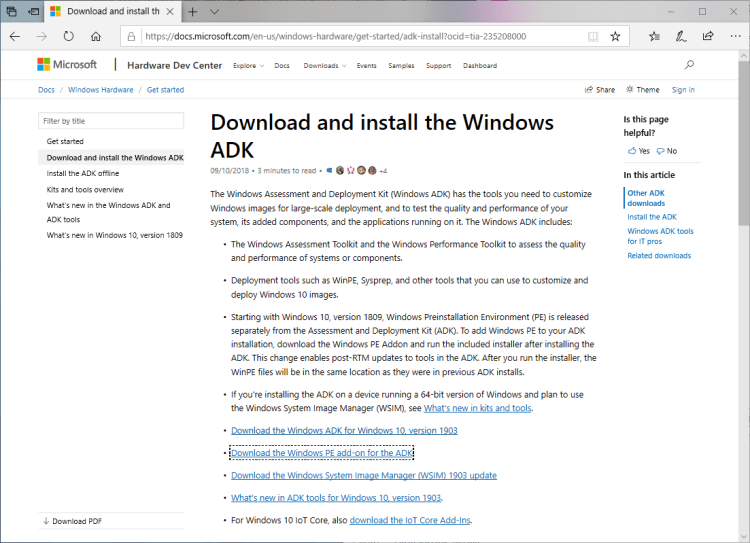750x543 pixels.
Task: Toggle the page Theme
Action: point(643,90)
